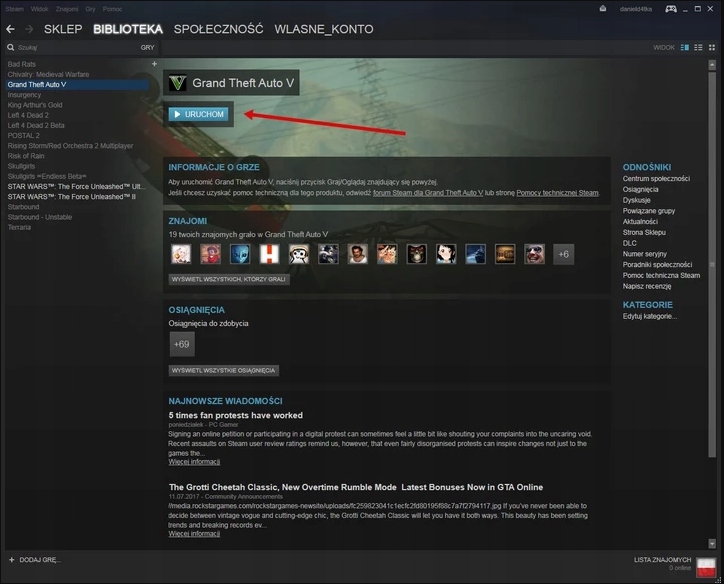
Task: Open Poradniki społeczności link
Action: coord(657,265)
